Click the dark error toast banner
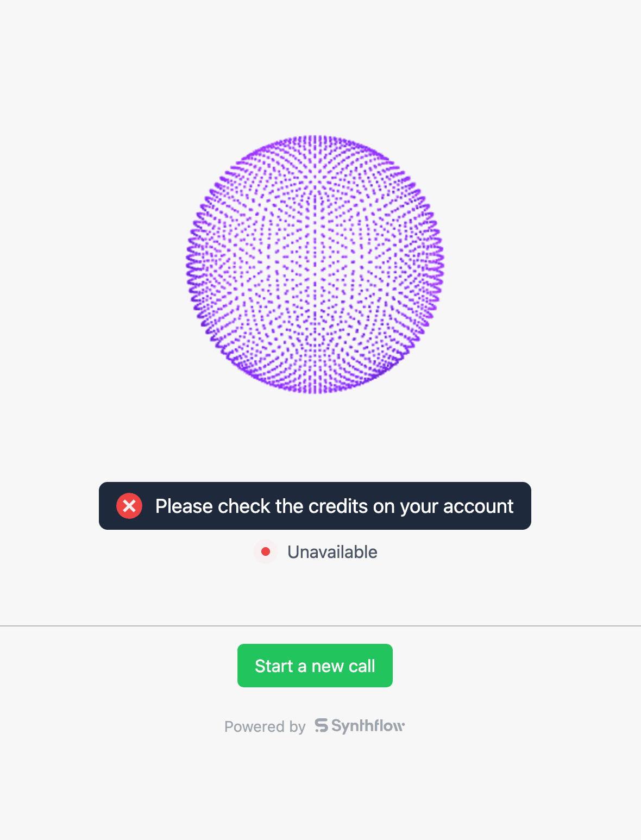Viewport: 641px width, 840px height. [x=315, y=506]
